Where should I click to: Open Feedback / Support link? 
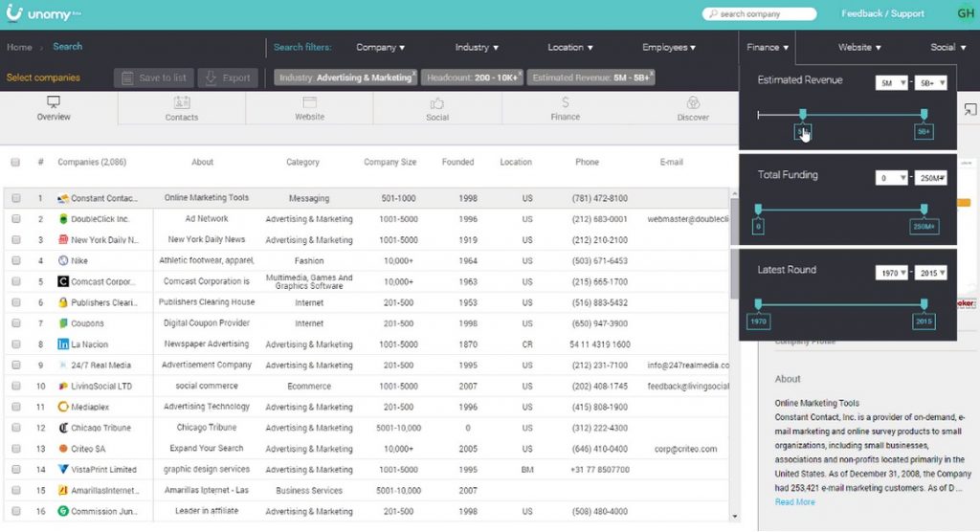[x=882, y=13]
